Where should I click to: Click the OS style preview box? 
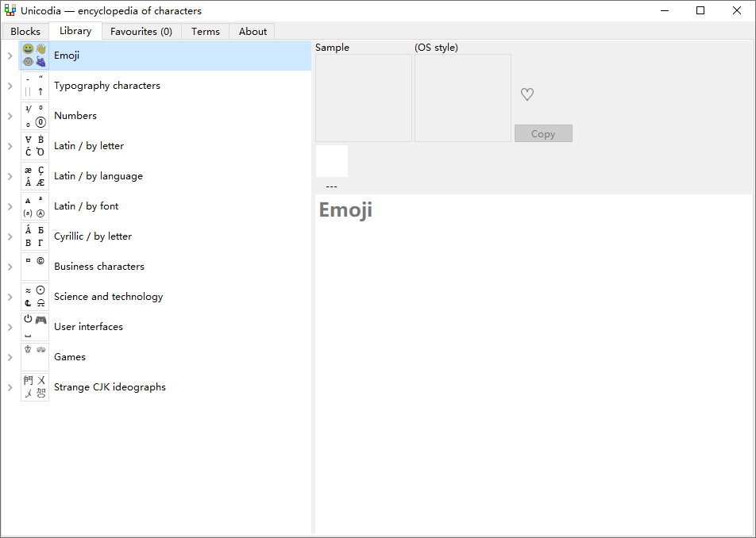[x=463, y=98]
